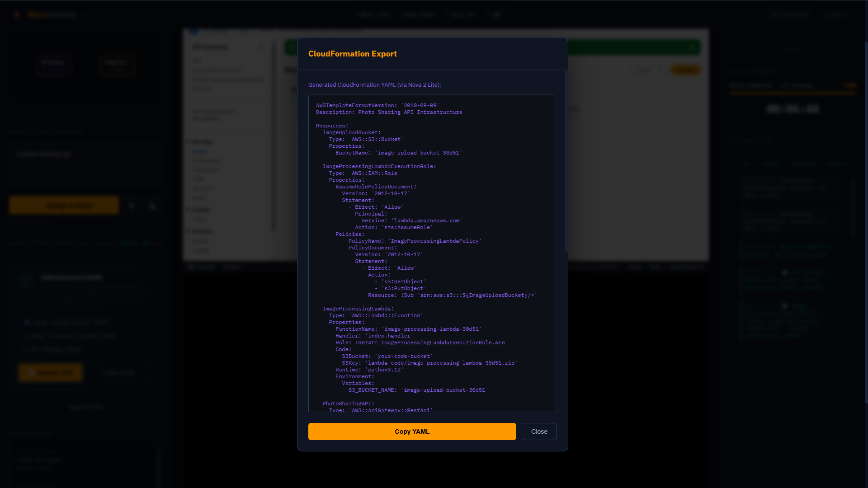Open the dropdown beside the orange console button
This screenshot has height=488, width=868.
[648, 70]
